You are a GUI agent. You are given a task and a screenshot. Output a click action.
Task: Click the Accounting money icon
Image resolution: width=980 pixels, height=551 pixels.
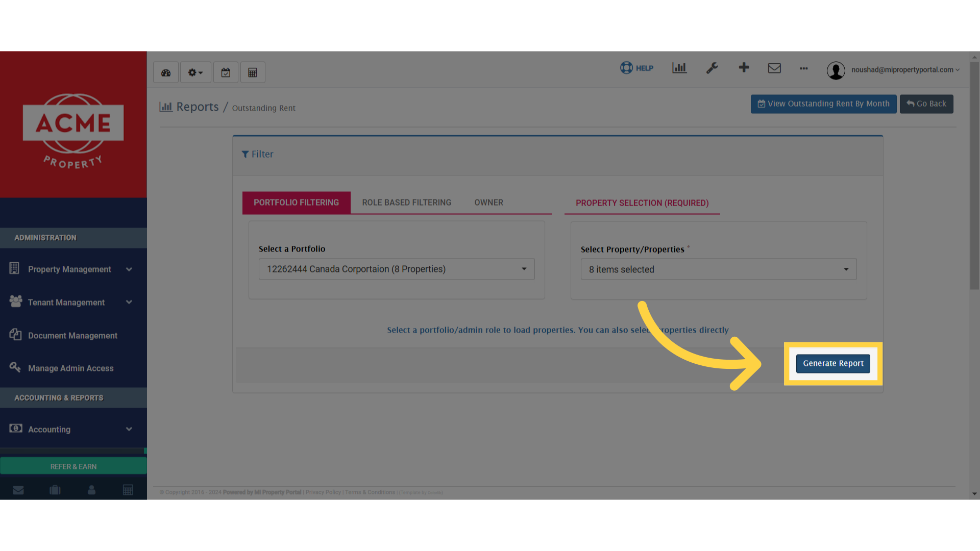[x=16, y=428]
